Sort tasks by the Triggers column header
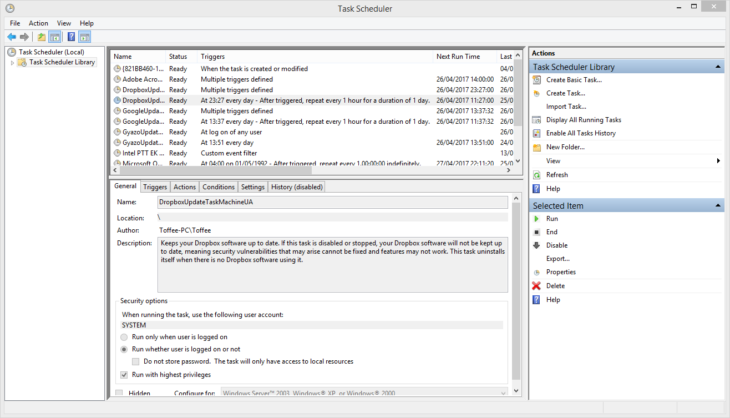 [315, 56]
